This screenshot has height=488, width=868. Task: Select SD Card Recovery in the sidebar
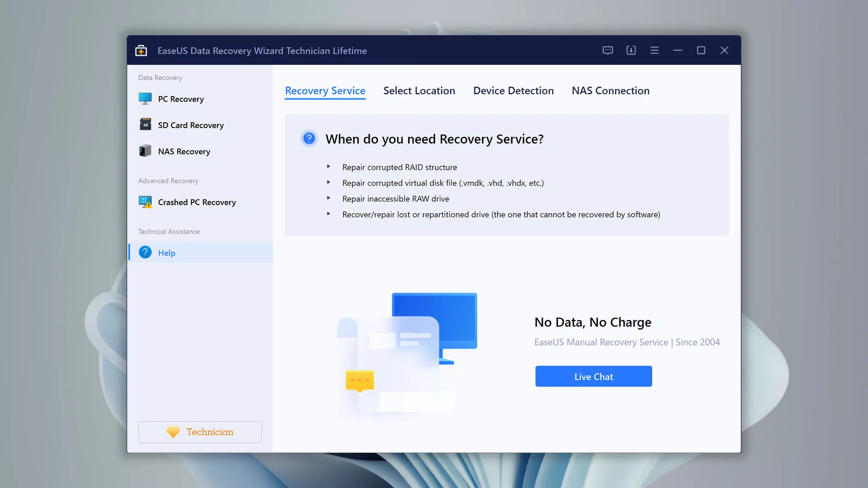[x=200, y=125]
